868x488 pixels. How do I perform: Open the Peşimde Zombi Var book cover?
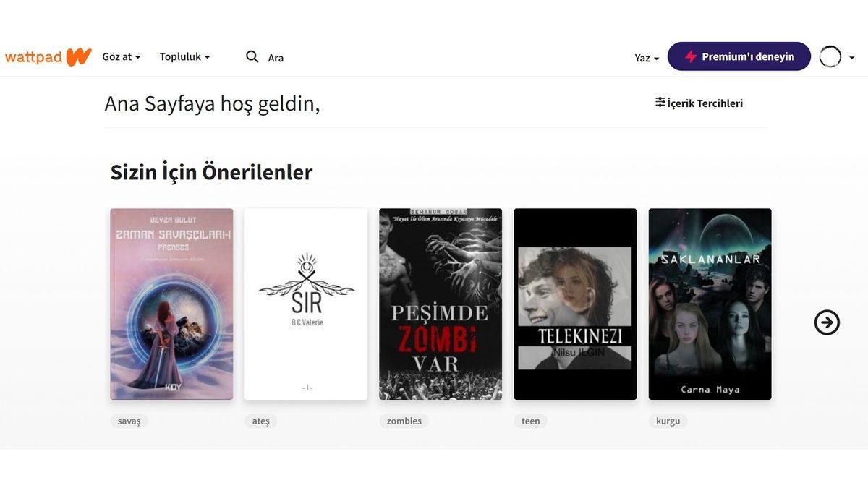[440, 304]
